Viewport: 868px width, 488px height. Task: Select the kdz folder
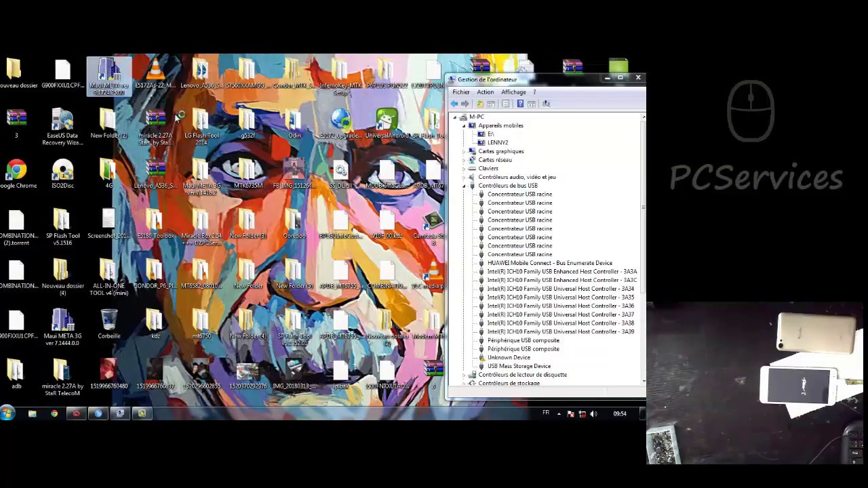155,324
